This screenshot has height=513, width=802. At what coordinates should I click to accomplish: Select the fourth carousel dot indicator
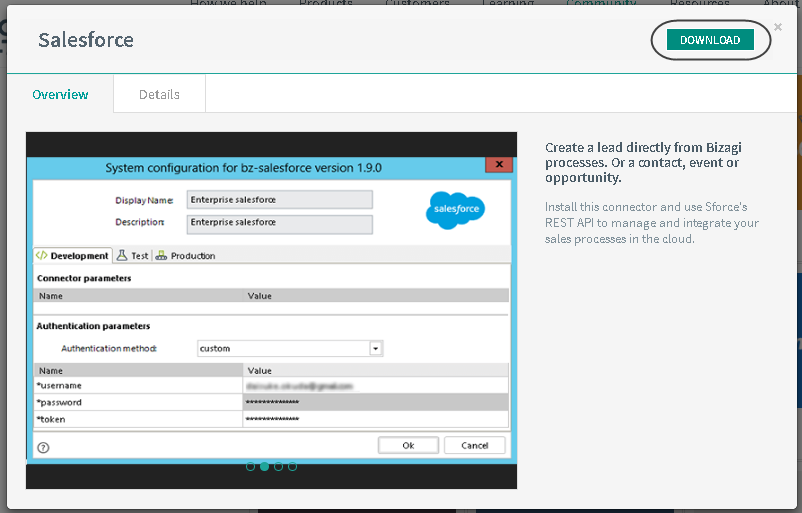(x=292, y=466)
